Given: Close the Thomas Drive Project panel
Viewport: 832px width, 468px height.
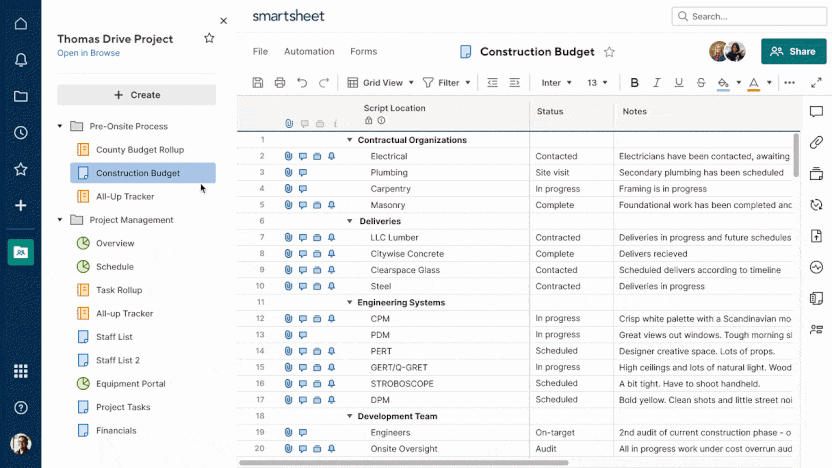Looking at the screenshot, I should pyautogui.click(x=223, y=21).
